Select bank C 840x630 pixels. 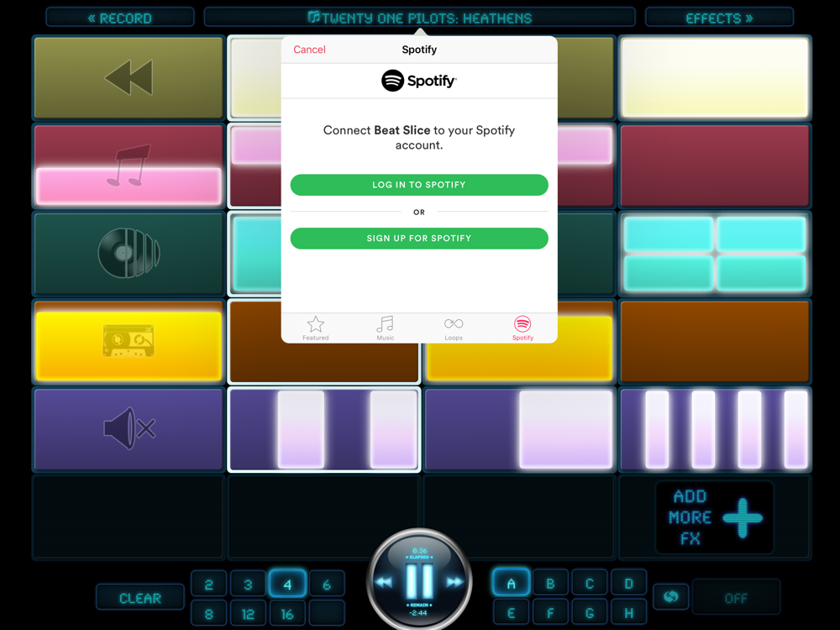pos(590,583)
